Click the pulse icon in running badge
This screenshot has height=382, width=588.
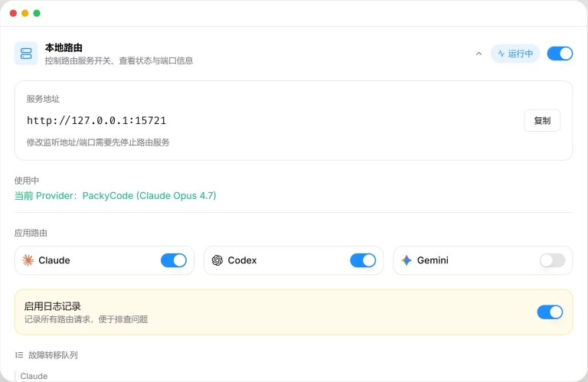(x=501, y=54)
